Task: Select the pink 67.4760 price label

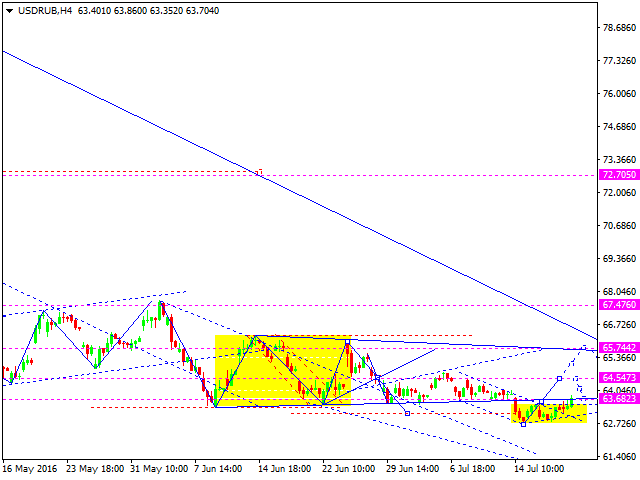Action: pos(619,304)
